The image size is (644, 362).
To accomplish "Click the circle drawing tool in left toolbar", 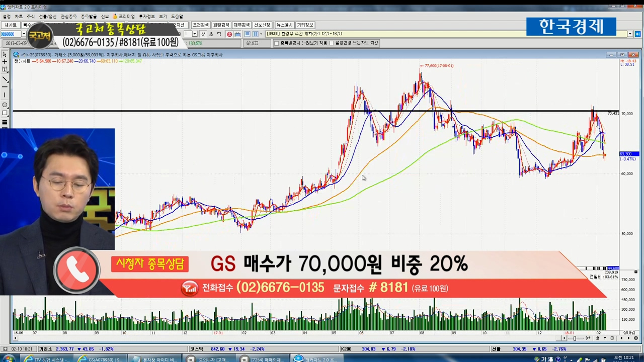I will pyautogui.click(x=5, y=105).
